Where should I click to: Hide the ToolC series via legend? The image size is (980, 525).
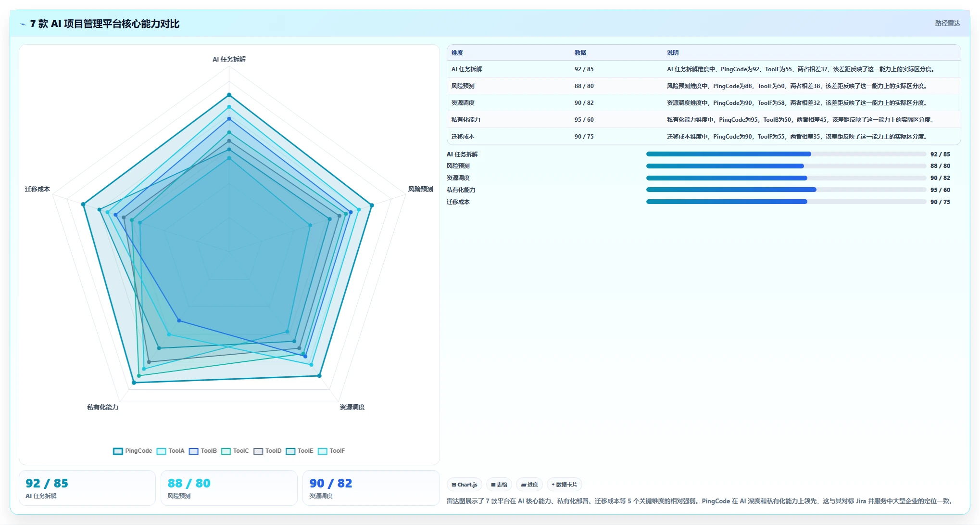coord(235,451)
